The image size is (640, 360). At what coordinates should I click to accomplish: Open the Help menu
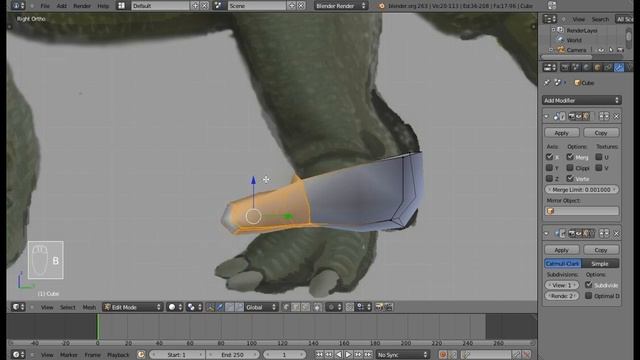[x=103, y=6]
